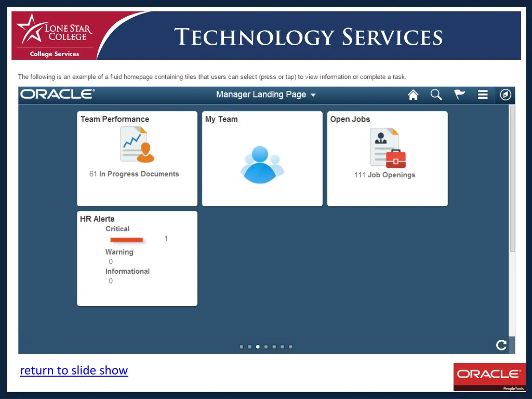Follow the return to slide show link
The width and height of the screenshot is (532, 399).
(x=74, y=370)
